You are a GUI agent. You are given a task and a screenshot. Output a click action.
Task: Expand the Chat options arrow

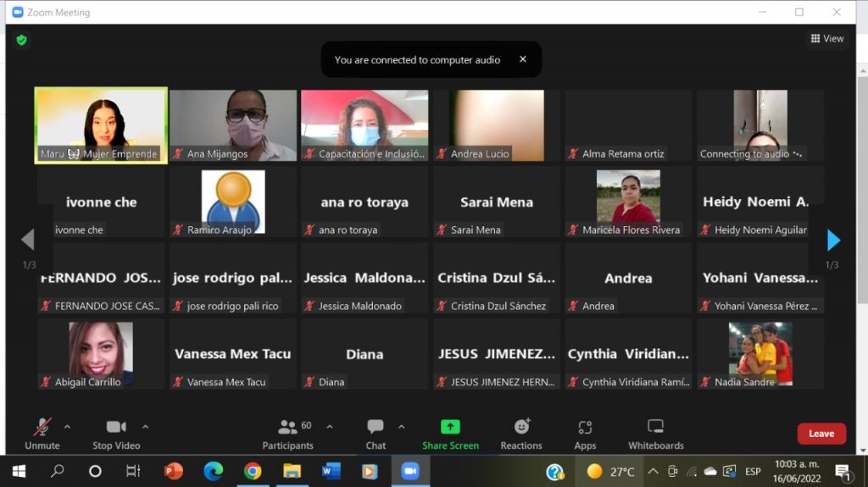point(401,427)
